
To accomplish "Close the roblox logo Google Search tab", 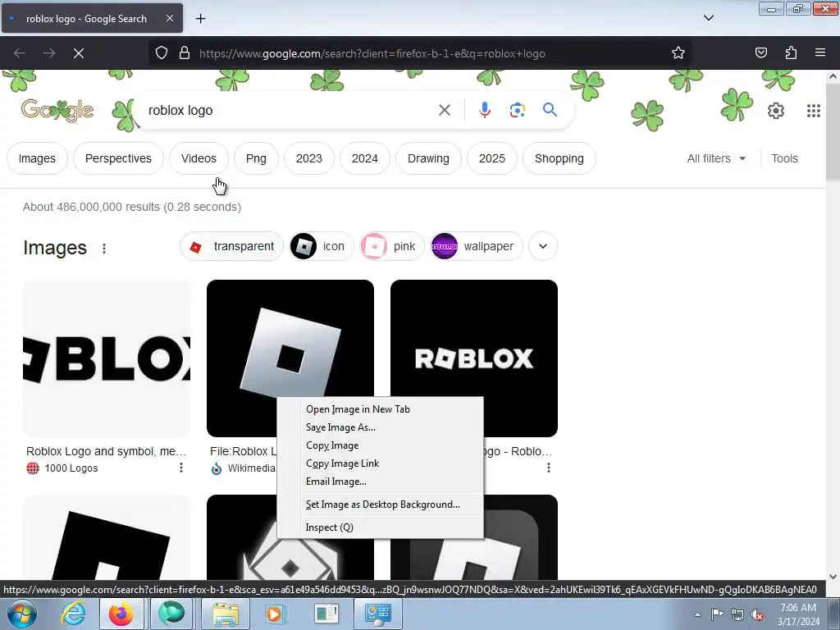I will coord(169,18).
